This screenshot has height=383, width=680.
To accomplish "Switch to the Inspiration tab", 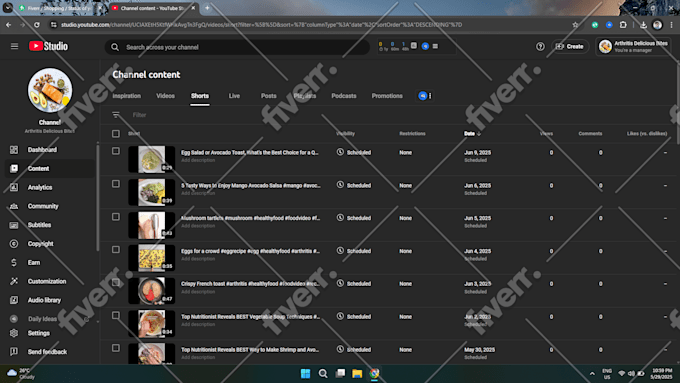I will pos(127,96).
